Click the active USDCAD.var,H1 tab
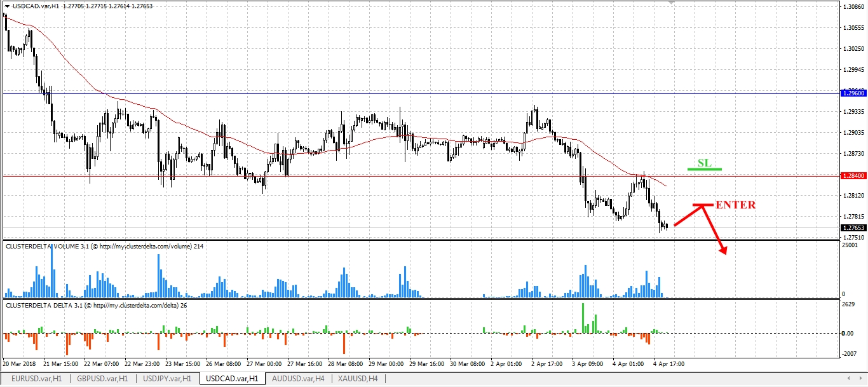The image size is (868, 387). tap(233, 379)
